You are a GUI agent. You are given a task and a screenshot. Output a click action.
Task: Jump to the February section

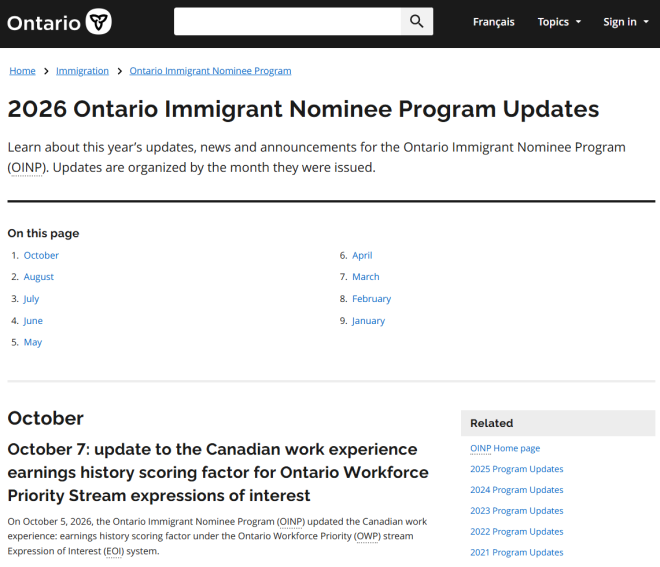(371, 299)
